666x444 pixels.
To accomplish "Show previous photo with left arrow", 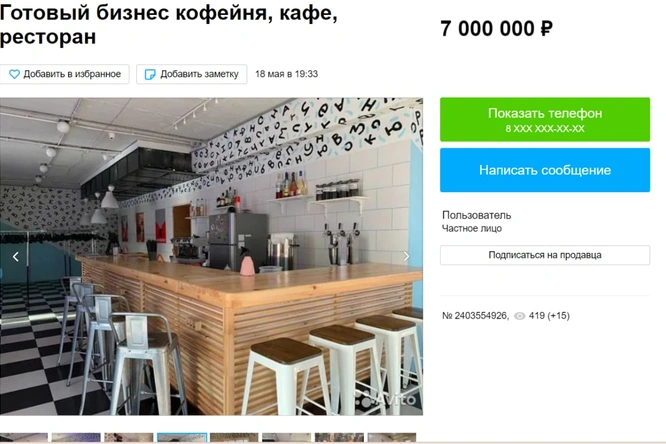I will [x=16, y=257].
